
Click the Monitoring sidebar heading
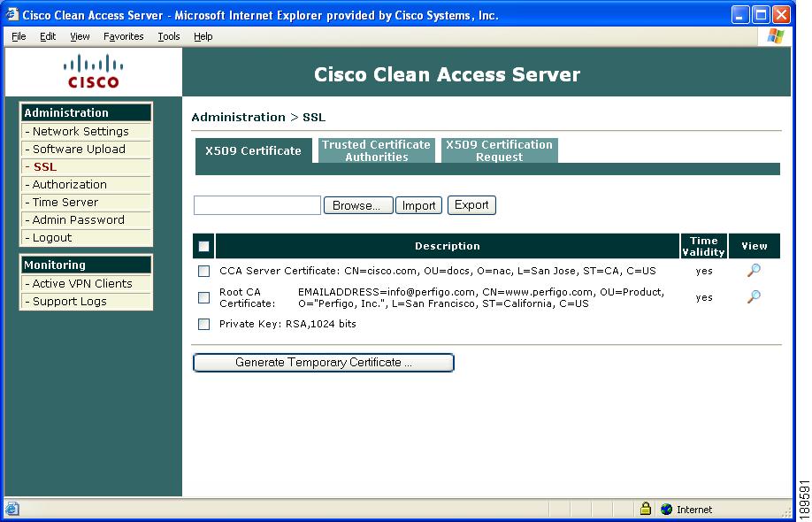86,265
